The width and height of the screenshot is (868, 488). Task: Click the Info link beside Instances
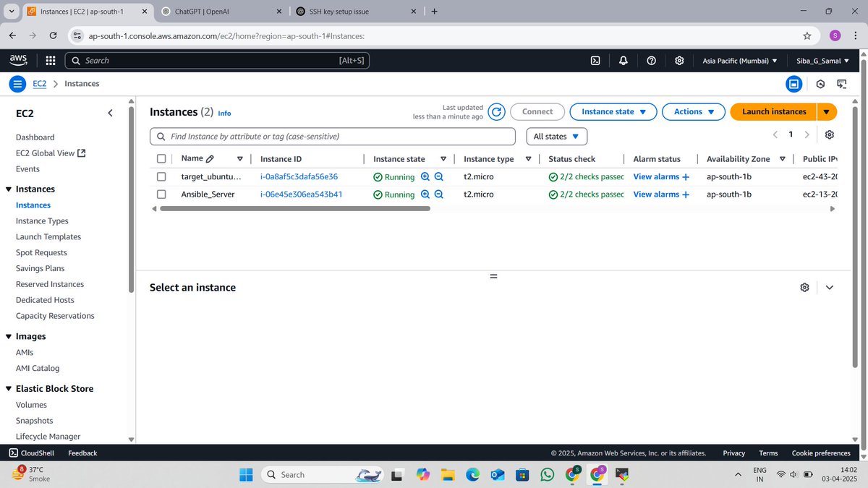(224, 114)
